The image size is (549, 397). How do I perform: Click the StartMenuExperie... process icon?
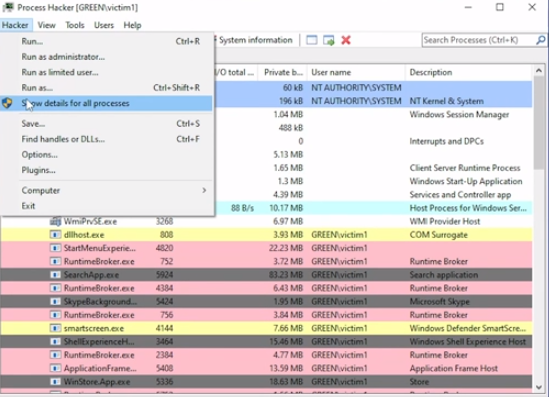(x=55, y=248)
